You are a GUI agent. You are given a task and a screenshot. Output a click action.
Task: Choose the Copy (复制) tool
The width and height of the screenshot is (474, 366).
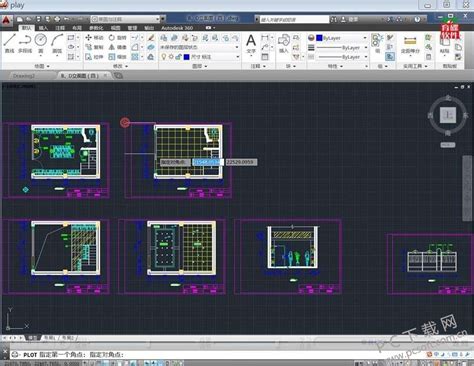(x=94, y=47)
